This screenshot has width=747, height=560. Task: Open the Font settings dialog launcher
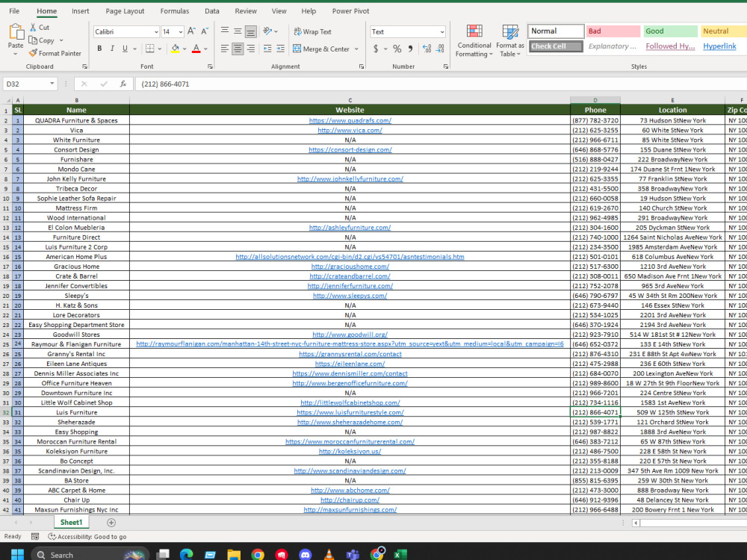pyautogui.click(x=210, y=66)
